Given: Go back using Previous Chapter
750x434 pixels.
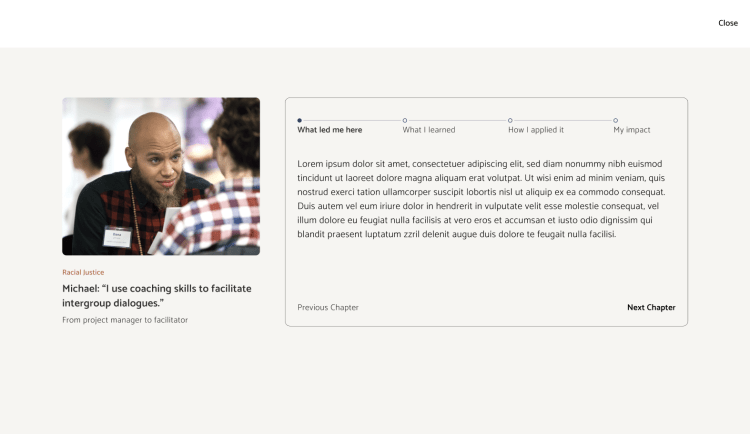Looking at the screenshot, I should tap(328, 307).
